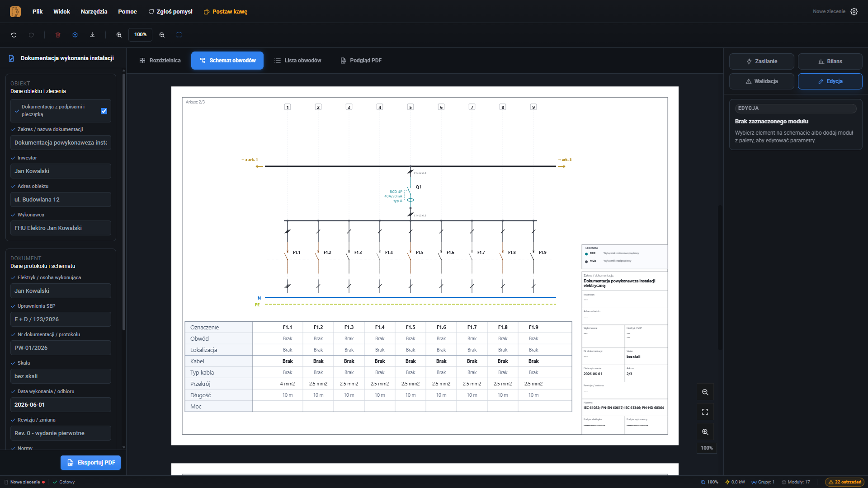Click the app logo icon
The height and width of the screenshot is (488, 868).
pyautogui.click(x=15, y=11)
